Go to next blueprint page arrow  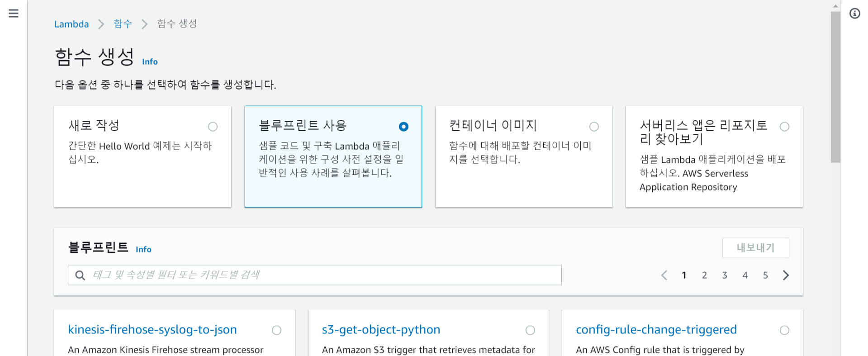coord(786,275)
